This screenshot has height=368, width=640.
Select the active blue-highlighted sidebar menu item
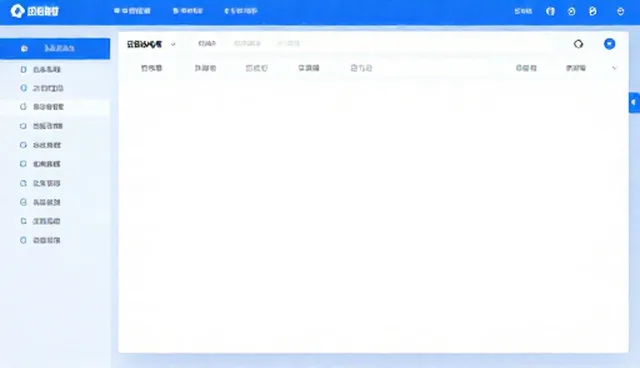(x=55, y=49)
